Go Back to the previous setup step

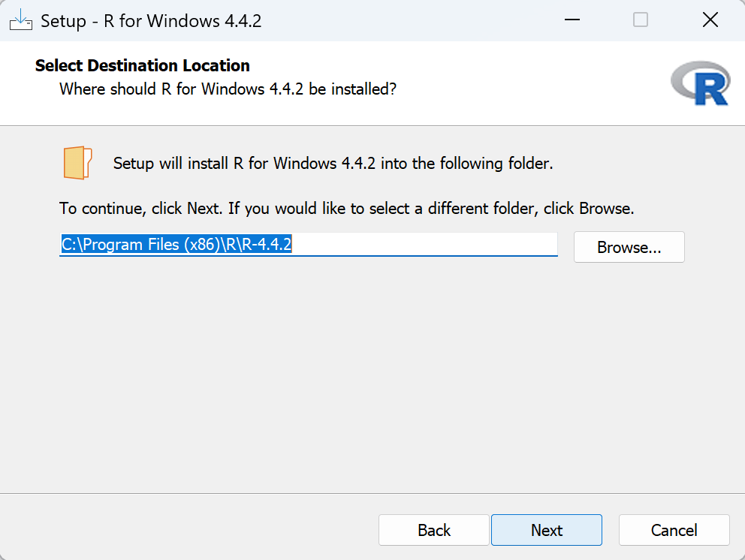(434, 530)
